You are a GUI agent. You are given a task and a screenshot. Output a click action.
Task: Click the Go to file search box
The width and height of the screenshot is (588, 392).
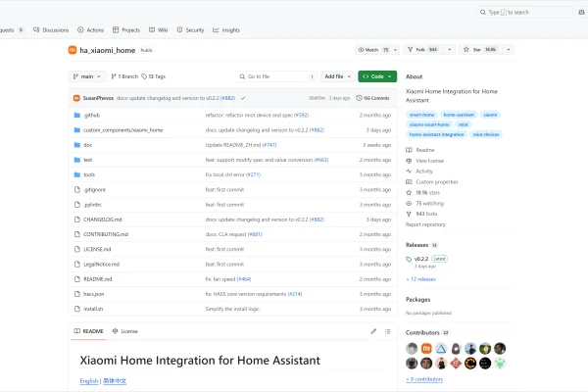click(276, 76)
